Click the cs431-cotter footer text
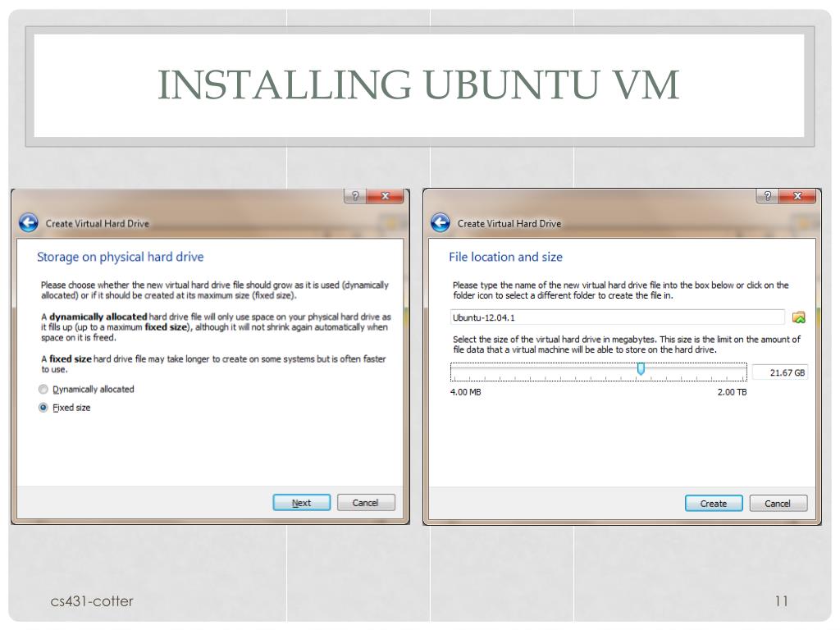Screen dimensions: 840x630 click(x=92, y=601)
